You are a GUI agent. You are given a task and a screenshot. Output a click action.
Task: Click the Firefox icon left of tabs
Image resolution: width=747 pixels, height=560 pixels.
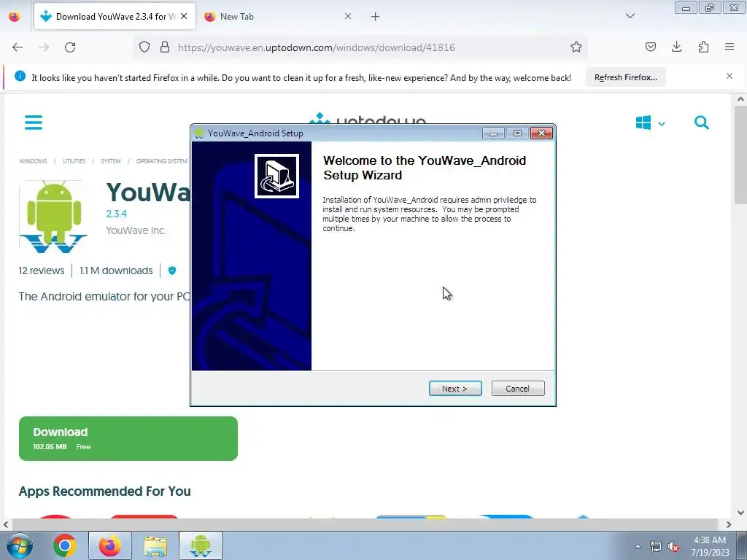click(15, 16)
